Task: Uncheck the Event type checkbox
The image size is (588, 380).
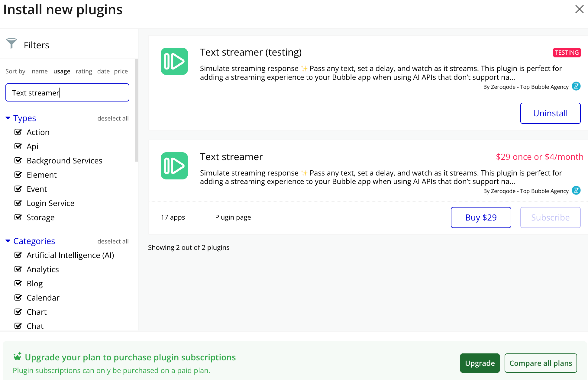Action: point(18,189)
